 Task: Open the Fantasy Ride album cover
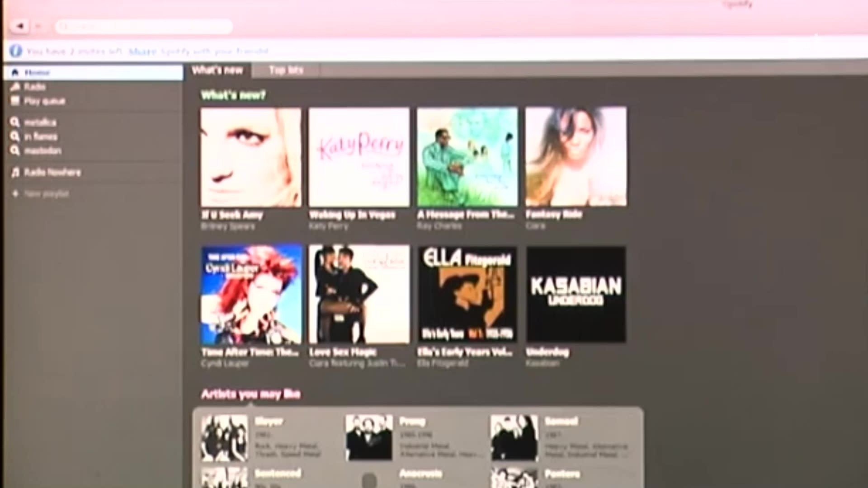tap(576, 156)
